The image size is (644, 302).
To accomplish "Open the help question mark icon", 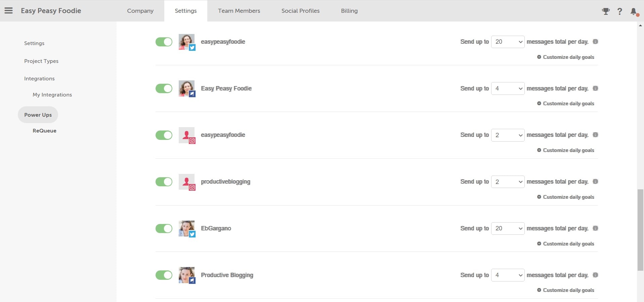I will coord(620,11).
